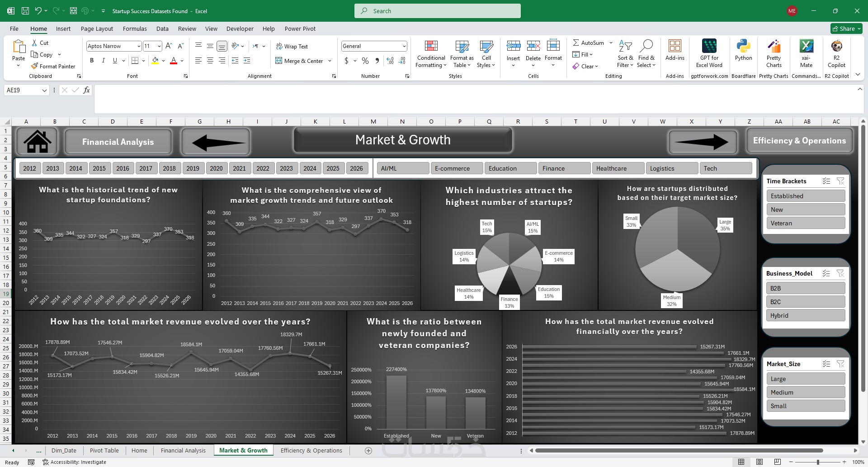
Task: Clear the Business_Model slicer filter
Action: pos(840,273)
